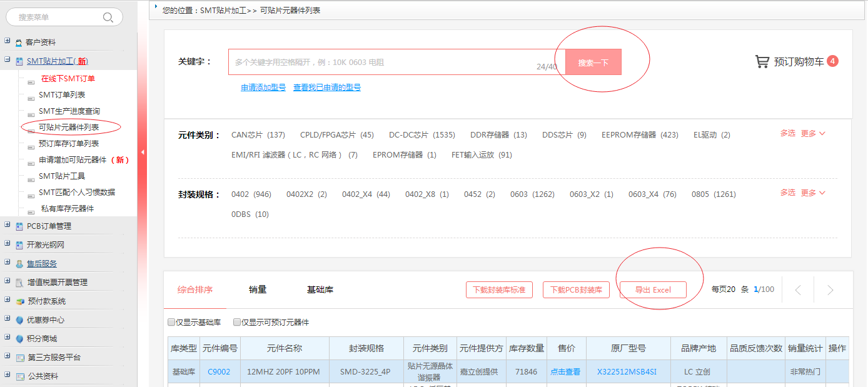Expand 更多 in the 元件类别 row
Screen dimensions: 868x387
813,134
